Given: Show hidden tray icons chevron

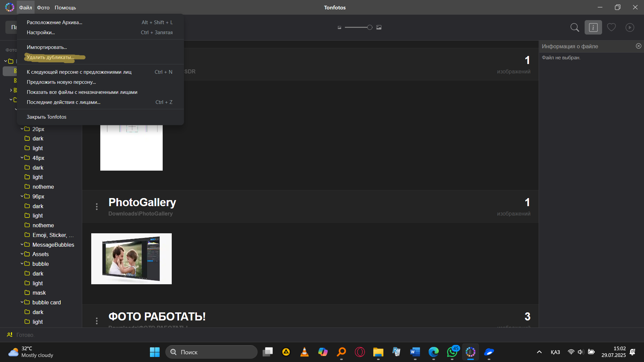Looking at the screenshot, I should pos(539,352).
